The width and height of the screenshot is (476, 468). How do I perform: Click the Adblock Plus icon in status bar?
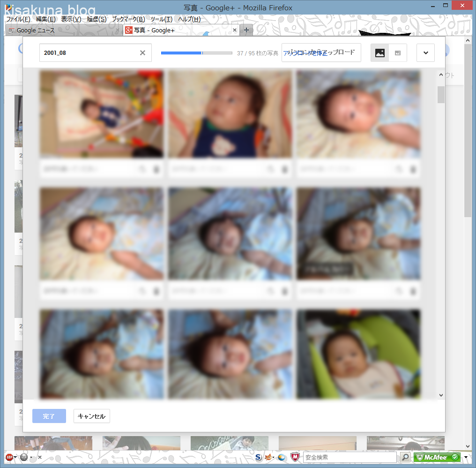point(9,457)
